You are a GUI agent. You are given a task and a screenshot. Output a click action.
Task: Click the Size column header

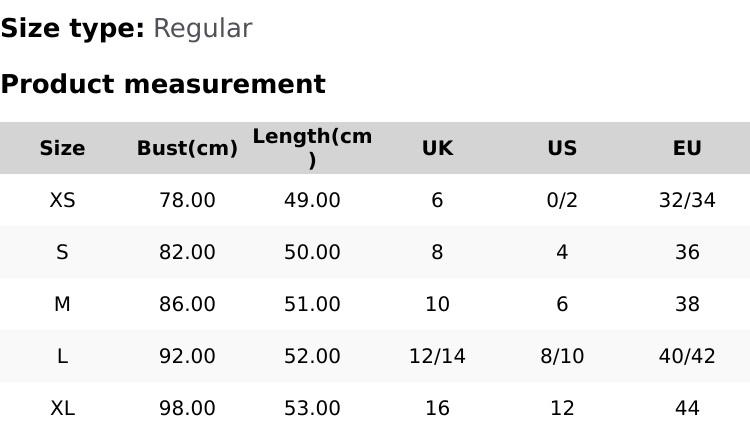pyautogui.click(x=62, y=148)
